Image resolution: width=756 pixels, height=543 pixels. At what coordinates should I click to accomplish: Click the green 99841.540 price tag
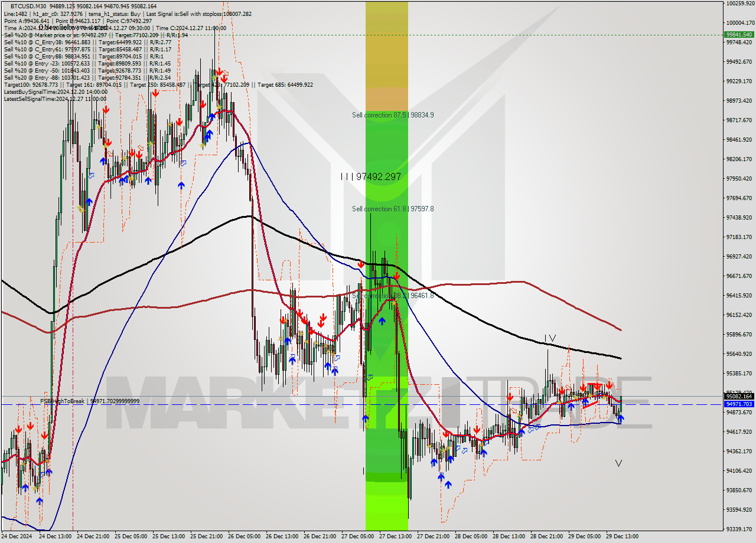(x=738, y=34)
